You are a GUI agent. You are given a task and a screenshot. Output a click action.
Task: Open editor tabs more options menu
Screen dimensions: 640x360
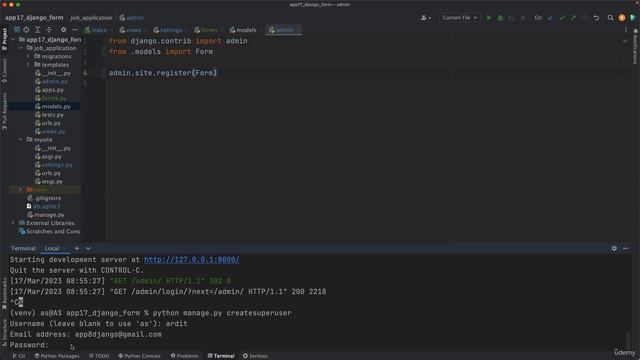point(626,30)
